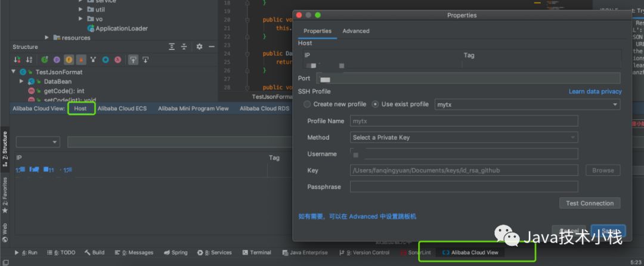This screenshot has height=266, width=644.
Task: Switch to Host tab in Alibaba Cloud View
Action: tap(80, 109)
